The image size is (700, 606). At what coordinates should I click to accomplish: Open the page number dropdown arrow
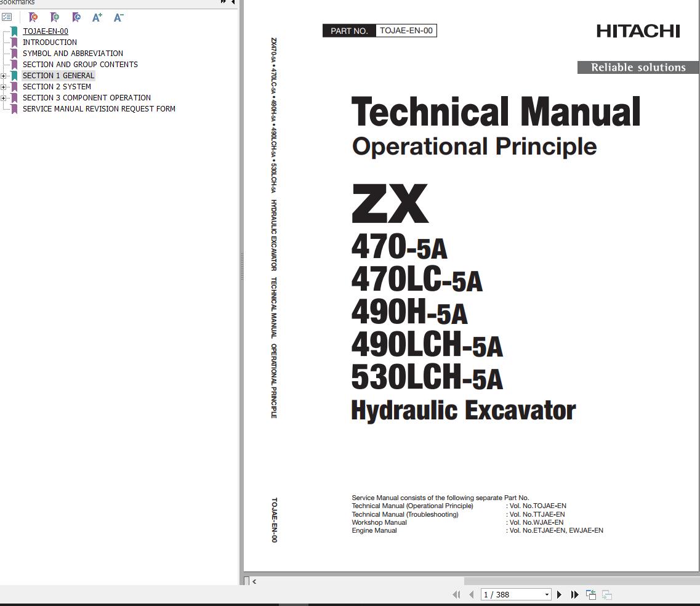(x=547, y=595)
